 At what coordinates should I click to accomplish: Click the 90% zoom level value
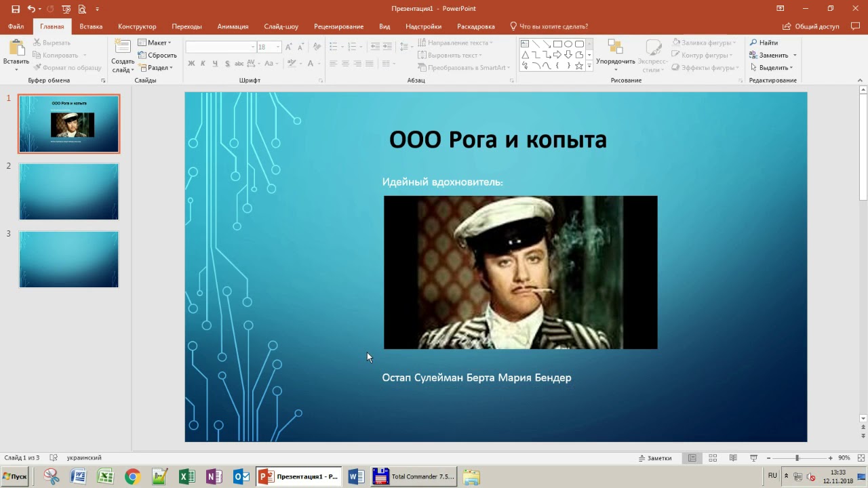pos(844,458)
